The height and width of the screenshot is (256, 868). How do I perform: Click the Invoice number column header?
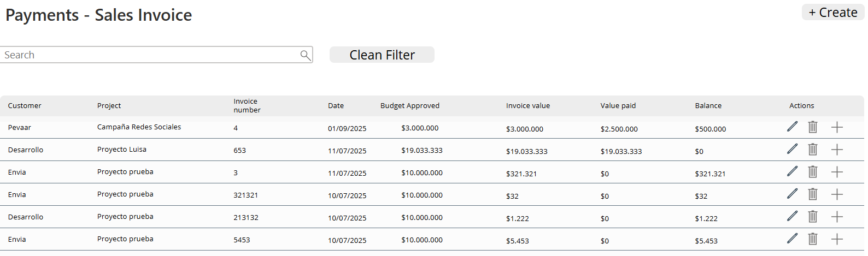coord(247,106)
